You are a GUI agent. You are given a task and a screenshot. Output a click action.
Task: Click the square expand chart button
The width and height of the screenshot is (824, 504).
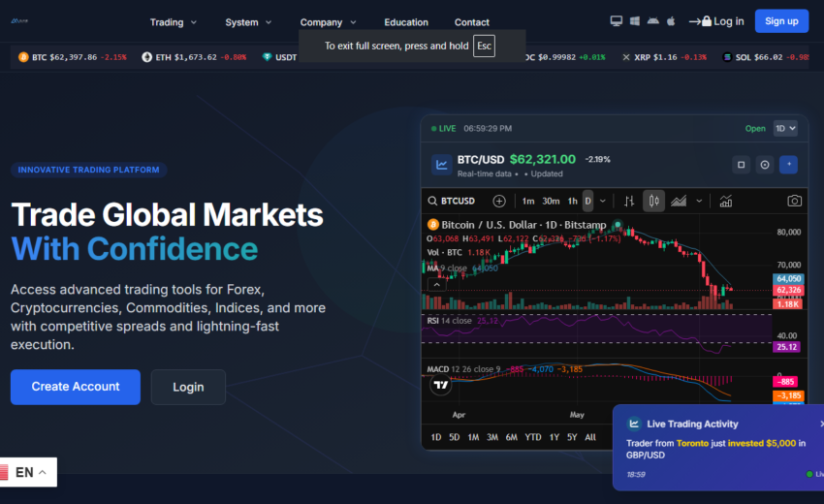click(741, 165)
